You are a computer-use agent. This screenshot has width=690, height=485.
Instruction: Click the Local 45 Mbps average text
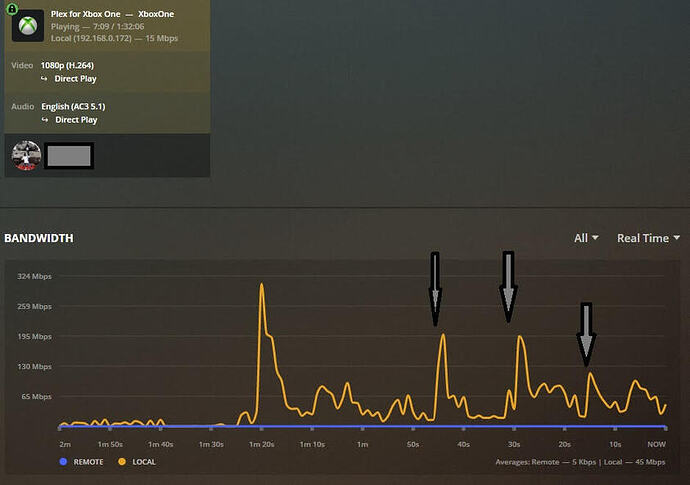(635, 462)
